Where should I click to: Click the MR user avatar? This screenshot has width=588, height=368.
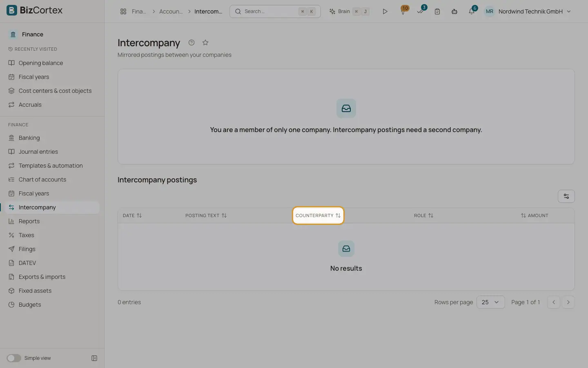point(490,11)
